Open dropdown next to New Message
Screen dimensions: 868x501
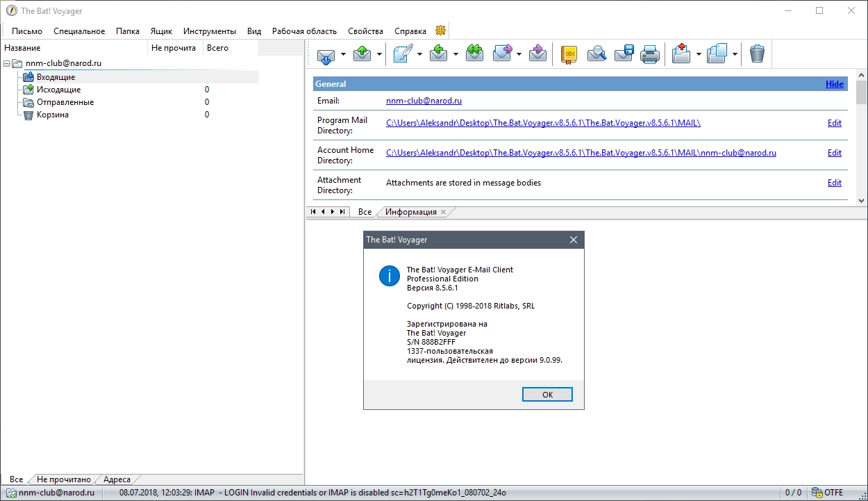click(x=420, y=54)
